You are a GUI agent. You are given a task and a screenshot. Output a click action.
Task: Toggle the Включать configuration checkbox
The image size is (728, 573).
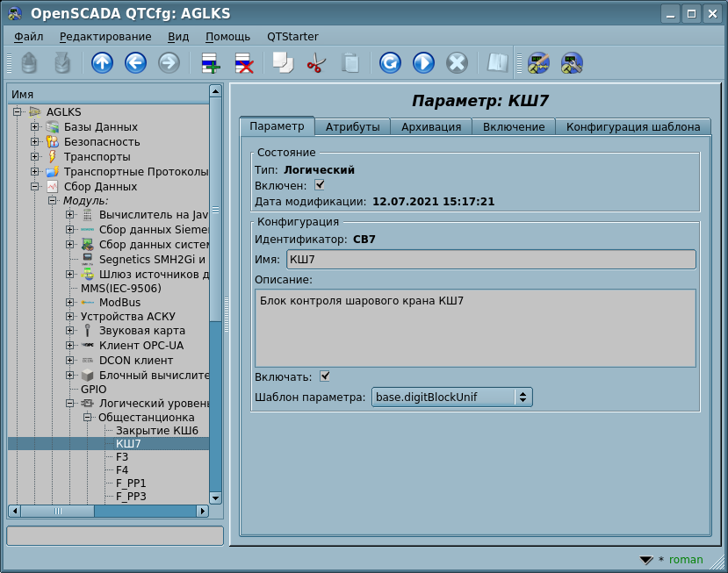[x=325, y=376]
